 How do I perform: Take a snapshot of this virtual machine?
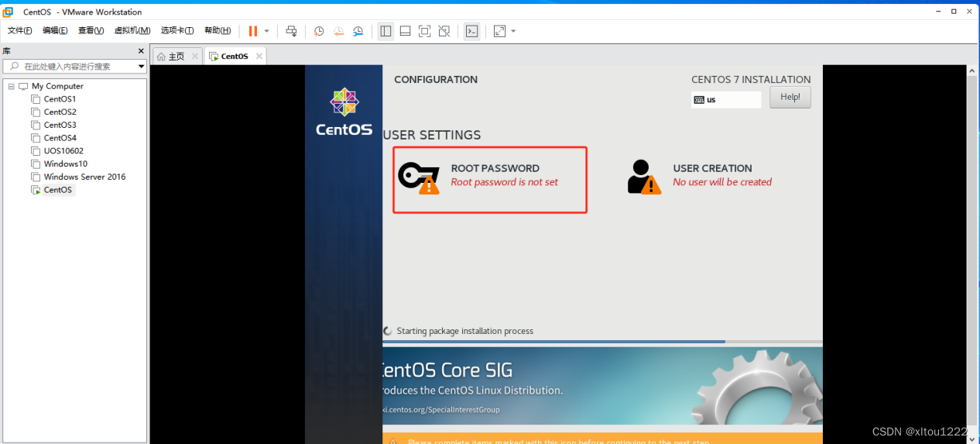(319, 31)
